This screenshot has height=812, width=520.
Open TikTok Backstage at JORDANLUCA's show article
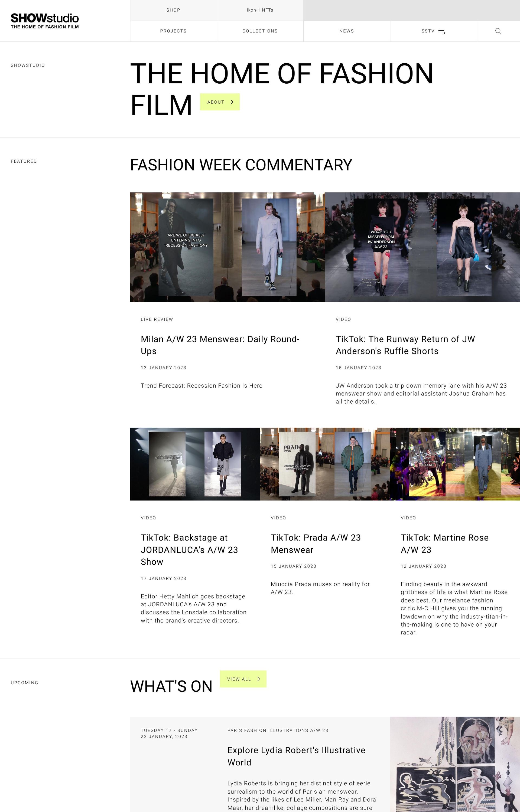click(189, 549)
